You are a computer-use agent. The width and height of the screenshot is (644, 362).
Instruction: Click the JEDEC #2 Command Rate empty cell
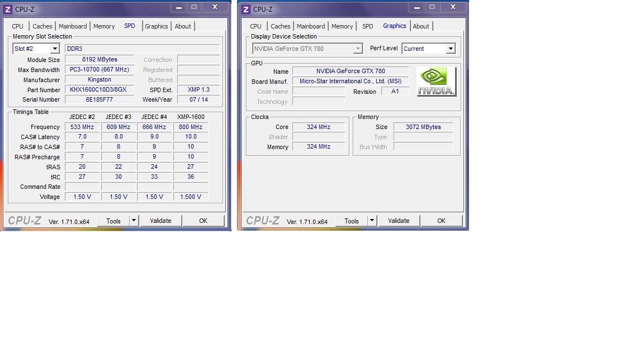coord(82,187)
